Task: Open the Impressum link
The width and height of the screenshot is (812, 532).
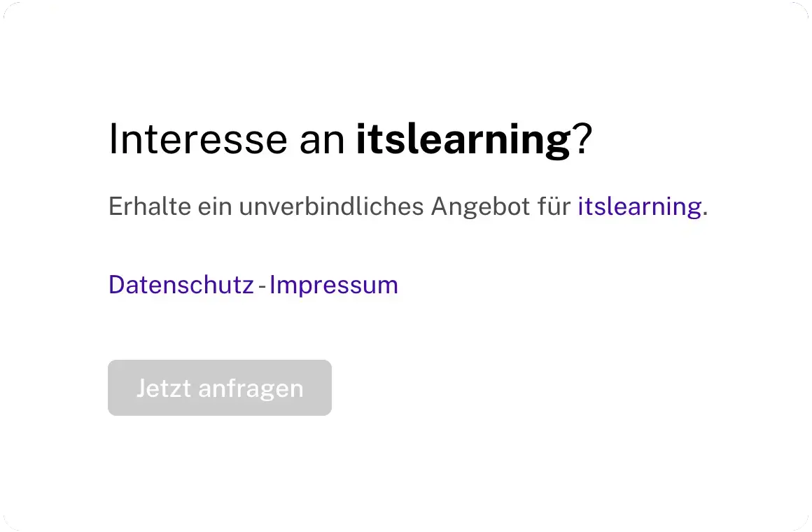Action: (333, 285)
